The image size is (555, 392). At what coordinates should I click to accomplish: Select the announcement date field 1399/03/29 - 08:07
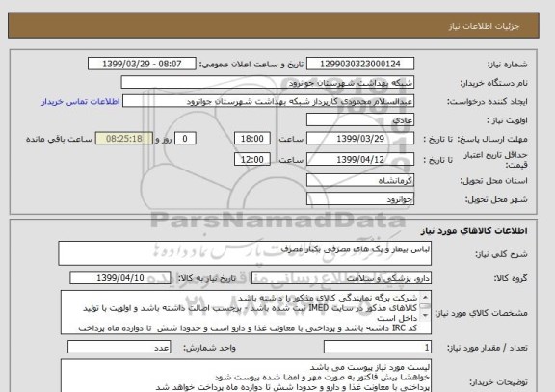(142, 64)
